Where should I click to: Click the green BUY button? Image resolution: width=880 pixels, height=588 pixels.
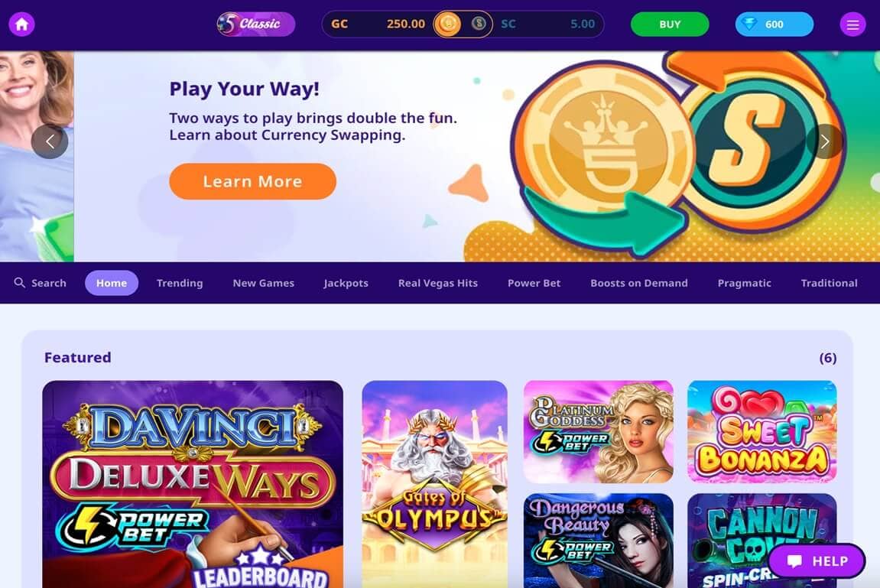point(670,24)
